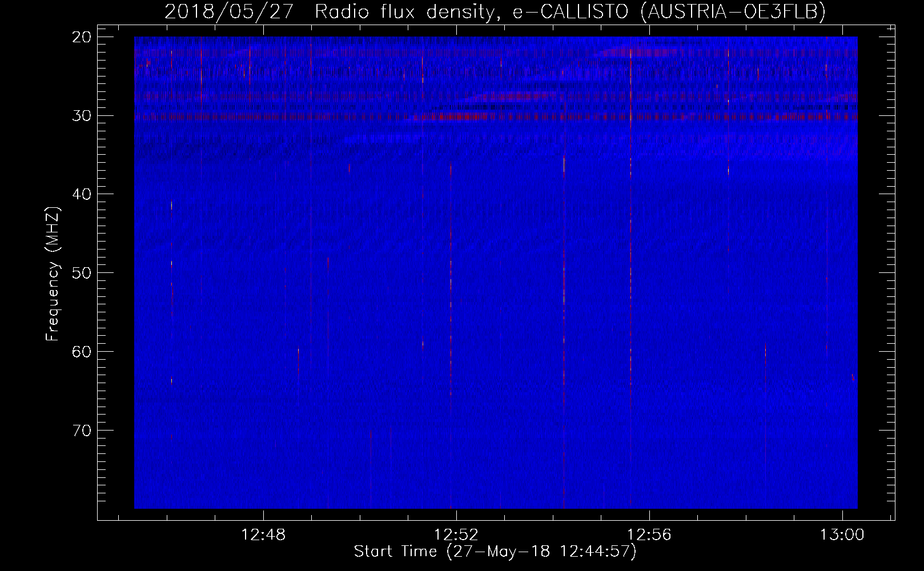Click the "Frequency (MHZ)" axis label
924x571 pixels.
[x=53, y=274]
